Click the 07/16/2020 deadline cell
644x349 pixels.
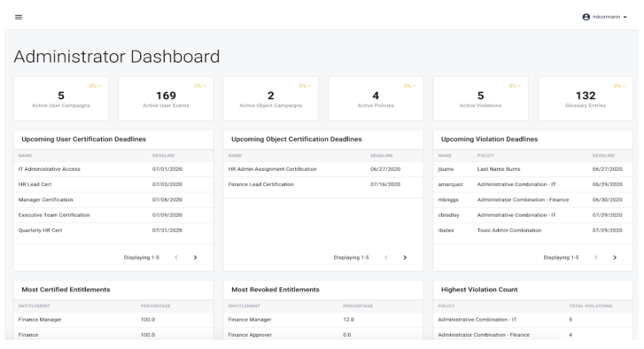[385, 184]
